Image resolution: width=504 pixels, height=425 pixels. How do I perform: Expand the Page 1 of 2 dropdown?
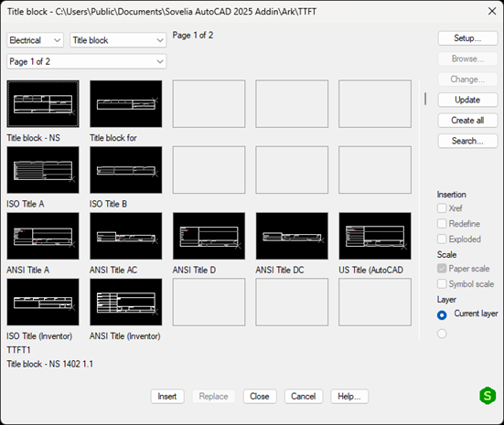coord(87,61)
